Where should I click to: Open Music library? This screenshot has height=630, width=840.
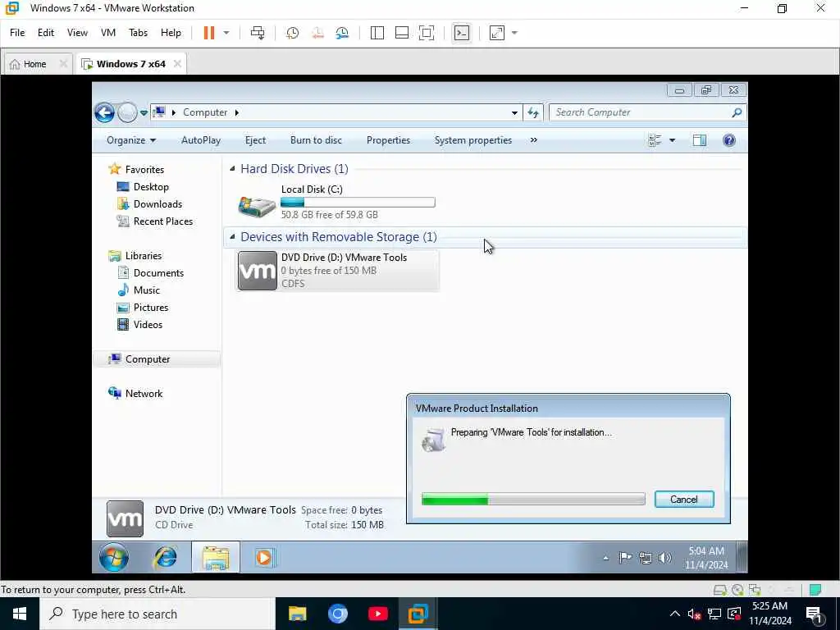pos(147,290)
